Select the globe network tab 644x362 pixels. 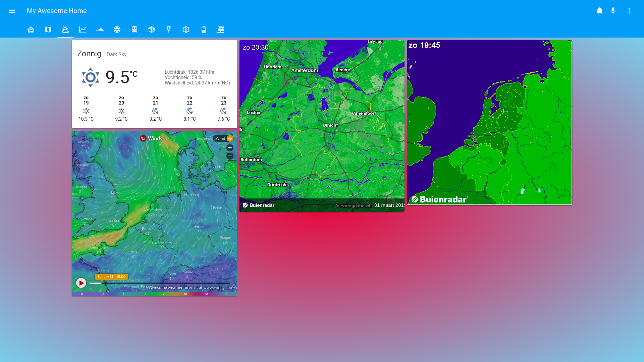[117, 29]
